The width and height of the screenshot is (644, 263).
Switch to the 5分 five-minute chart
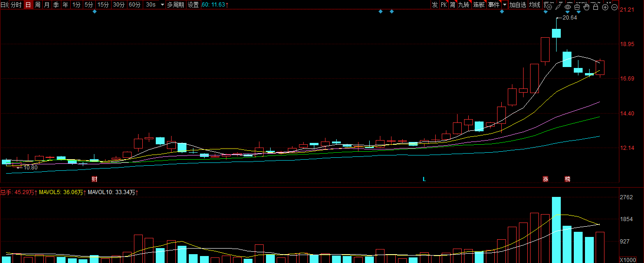(89, 5)
